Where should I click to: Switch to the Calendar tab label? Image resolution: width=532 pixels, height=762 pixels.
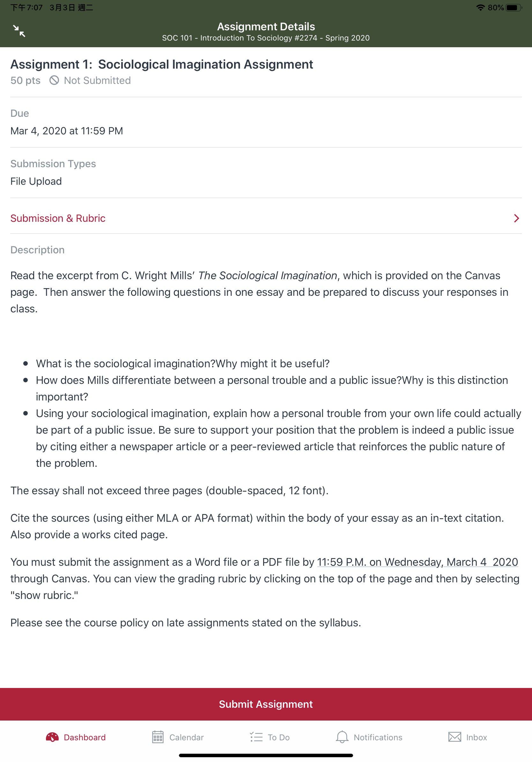(x=186, y=737)
